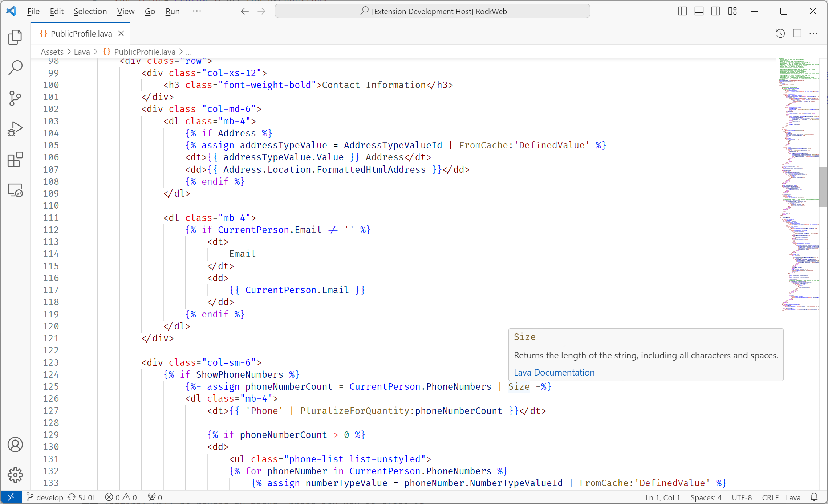Viewport: 828px width, 504px height.
Task: Open the Selection menu
Action: click(x=90, y=11)
